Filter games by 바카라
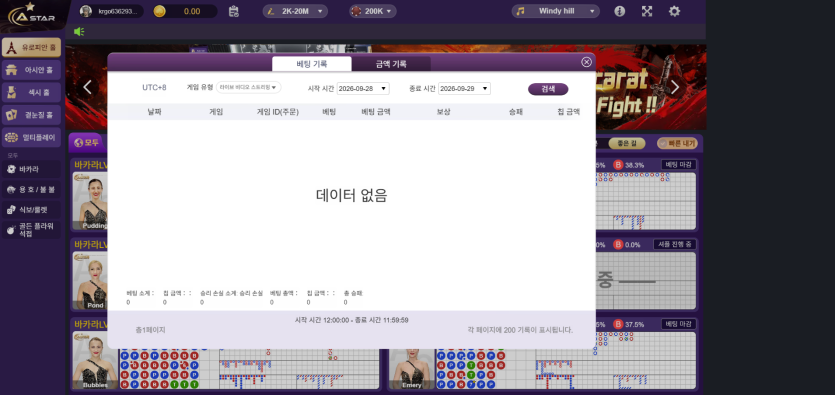 coord(31,169)
